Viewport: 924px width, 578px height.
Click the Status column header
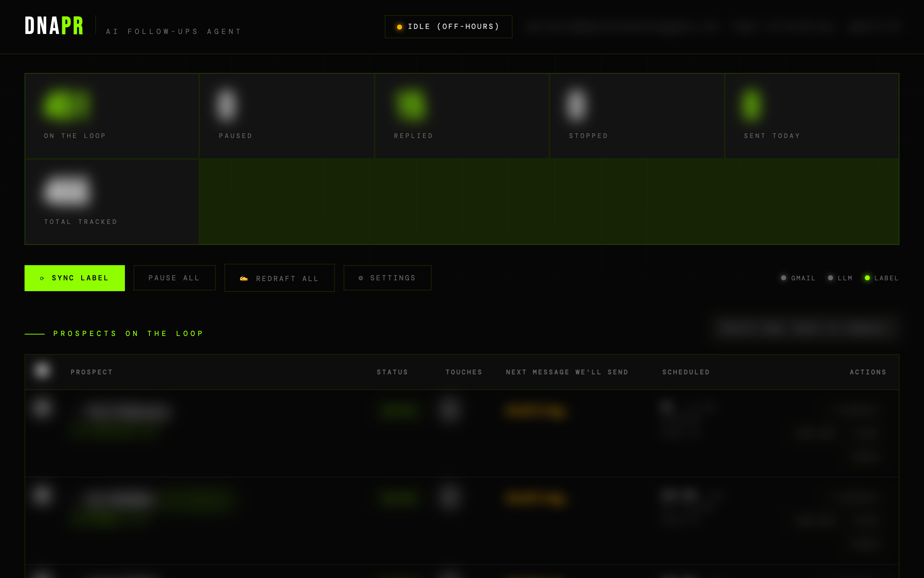tap(392, 372)
